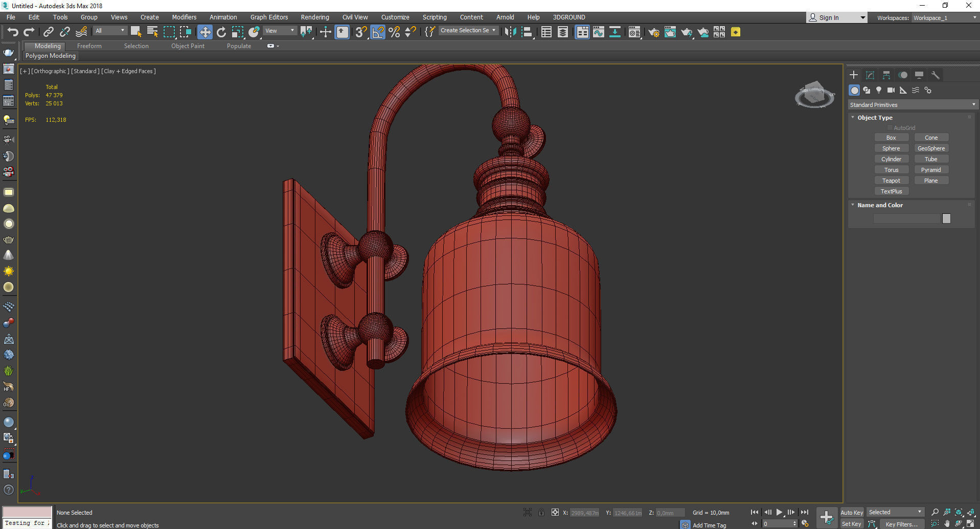Click the Unlink Selection icon
Screen dimensions: 980x529
64,32
